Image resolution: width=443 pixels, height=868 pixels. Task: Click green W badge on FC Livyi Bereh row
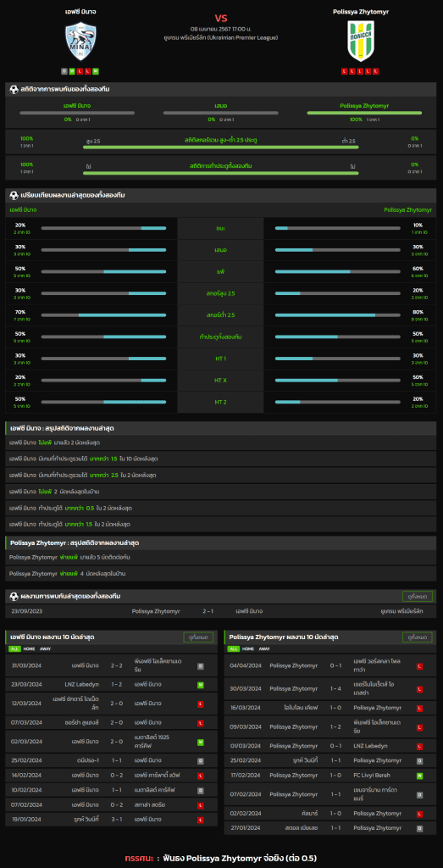point(419,776)
